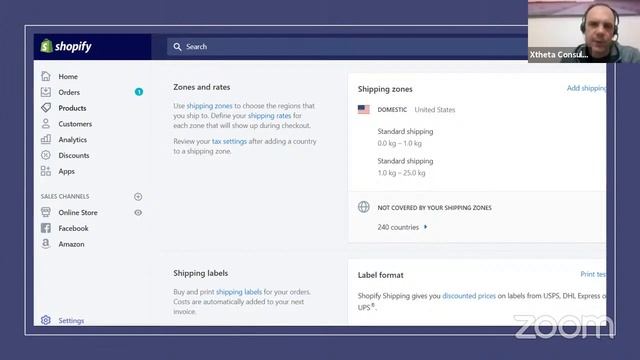
Task: Expand the 240 countries arrow
Action: click(425, 227)
